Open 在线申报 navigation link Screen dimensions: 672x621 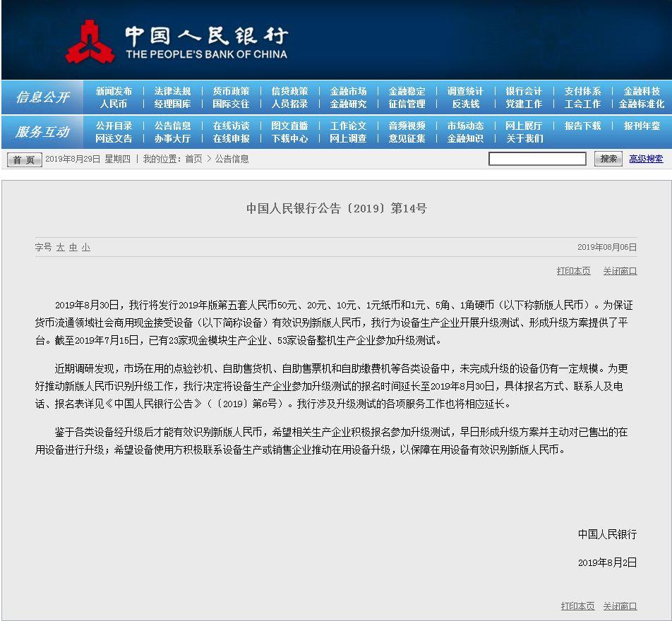point(231,139)
